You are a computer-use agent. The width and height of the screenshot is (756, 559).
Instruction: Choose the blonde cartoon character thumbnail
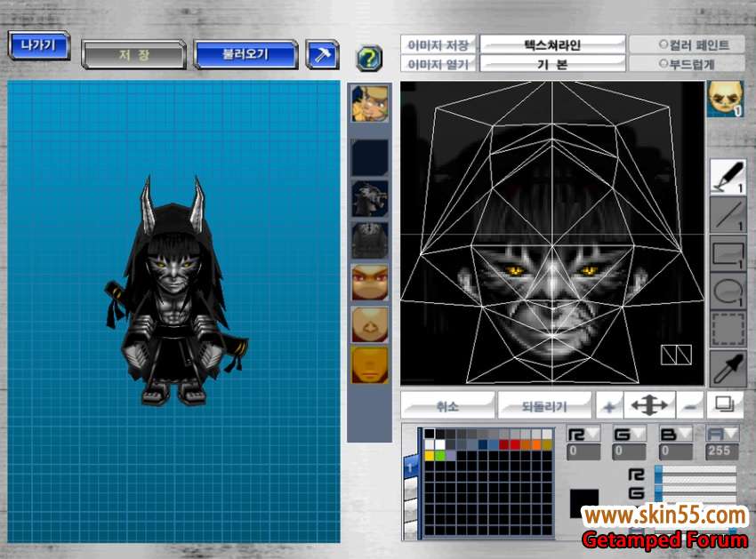tap(370, 104)
